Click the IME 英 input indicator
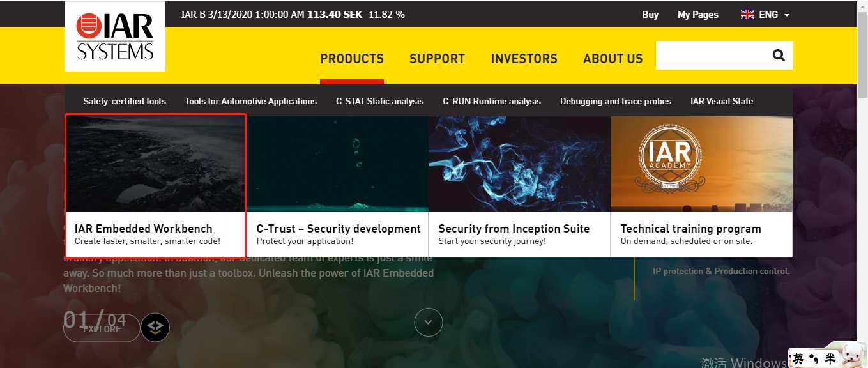 [x=798, y=359]
